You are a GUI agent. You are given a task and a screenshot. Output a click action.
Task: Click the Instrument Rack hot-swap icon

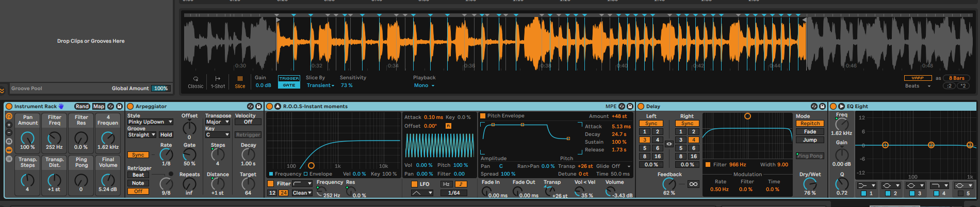tap(110, 107)
